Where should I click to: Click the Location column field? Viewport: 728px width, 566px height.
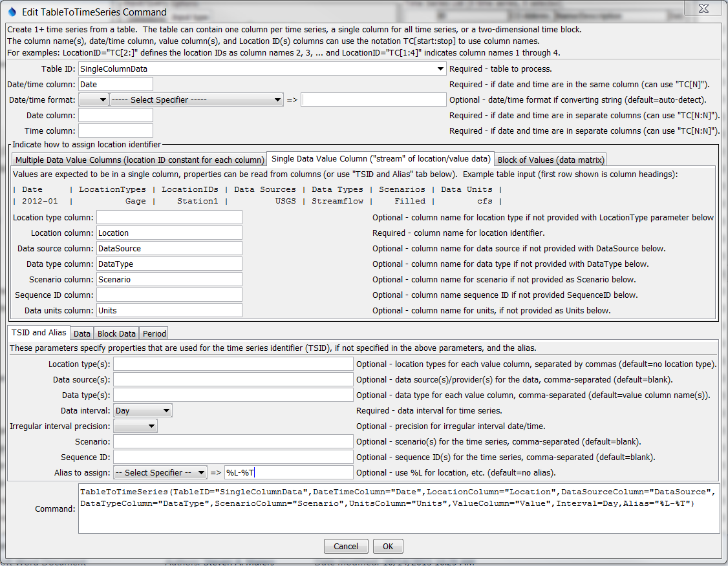[169, 233]
